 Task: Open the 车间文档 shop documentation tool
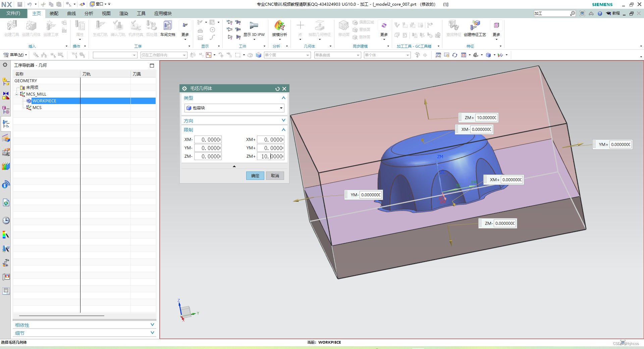point(168,28)
